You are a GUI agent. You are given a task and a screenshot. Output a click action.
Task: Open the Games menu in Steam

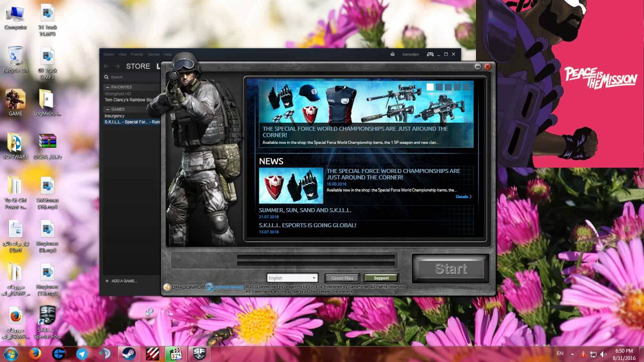coord(153,54)
